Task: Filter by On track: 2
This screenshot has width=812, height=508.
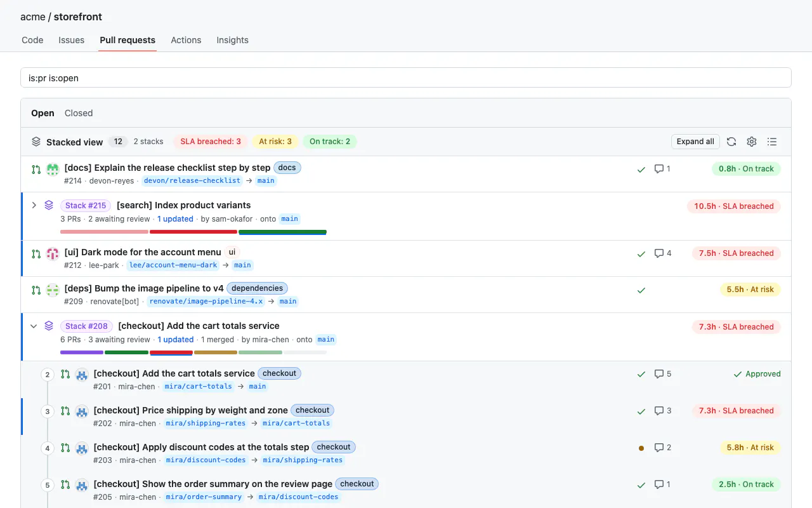Action: pos(330,142)
